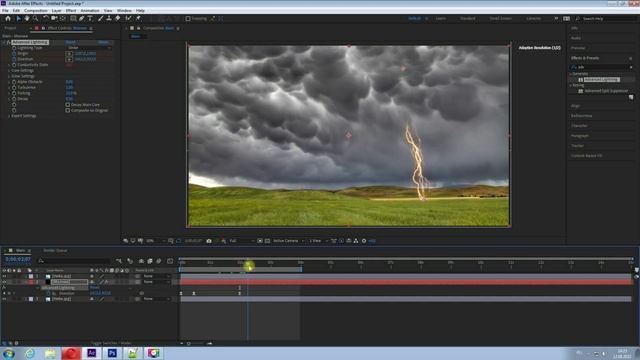Expand the Conductivity State property
The width and height of the screenshot is (640, 360).
9,65
